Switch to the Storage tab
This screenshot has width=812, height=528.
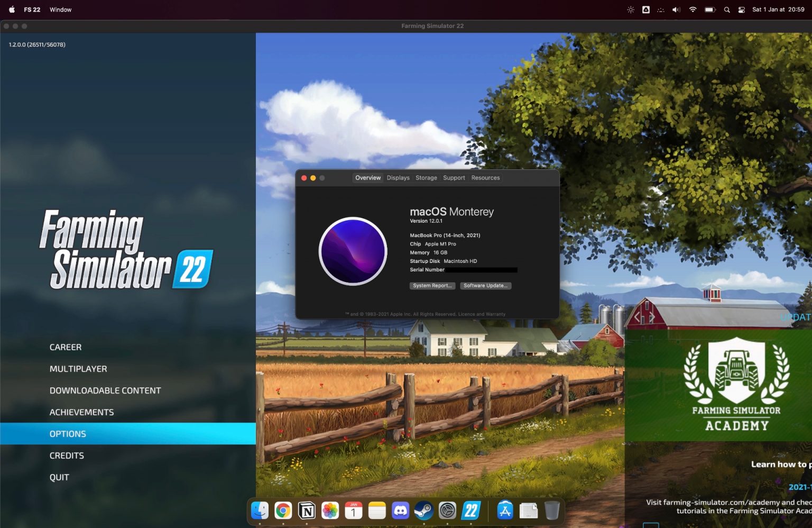pyautogui.click(x=426, y=178)
